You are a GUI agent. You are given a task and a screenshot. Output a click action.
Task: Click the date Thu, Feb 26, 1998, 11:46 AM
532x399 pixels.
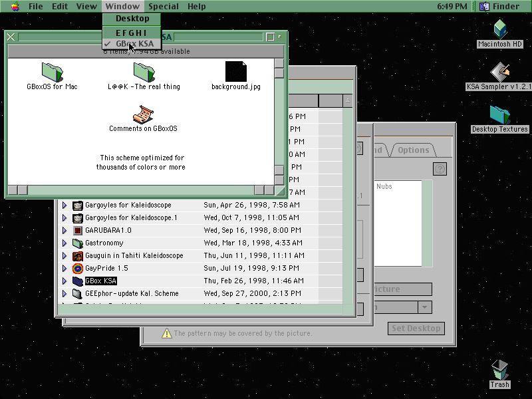(x=253, y=281)
